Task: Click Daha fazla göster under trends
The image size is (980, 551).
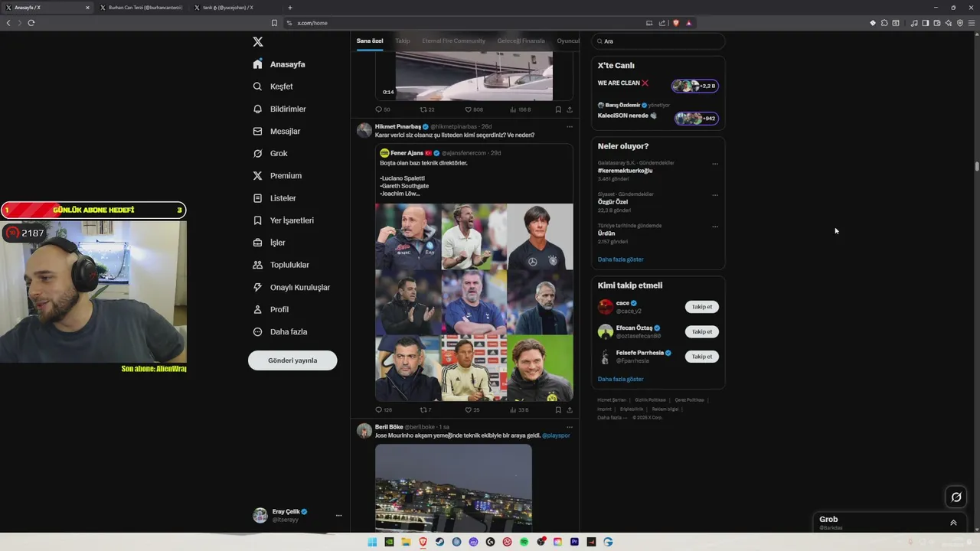Action: tap(621, 259)
